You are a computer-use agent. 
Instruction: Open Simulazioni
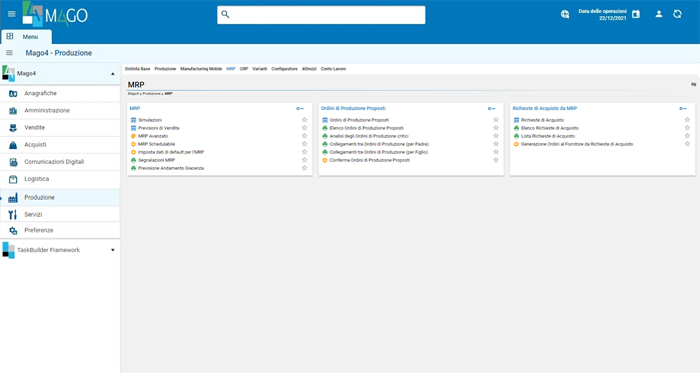pyautogui.click(x=150, y=120)
